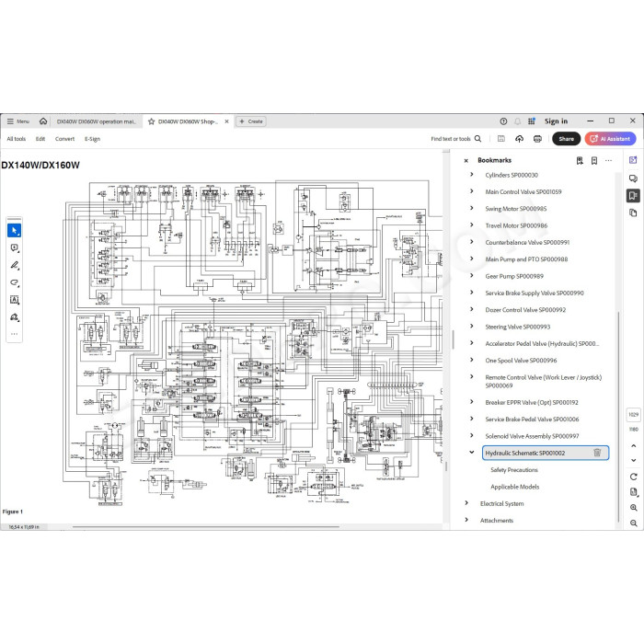
Task: Expand Counterbalance Valve SP000991 bookmark
Action: 471,241
